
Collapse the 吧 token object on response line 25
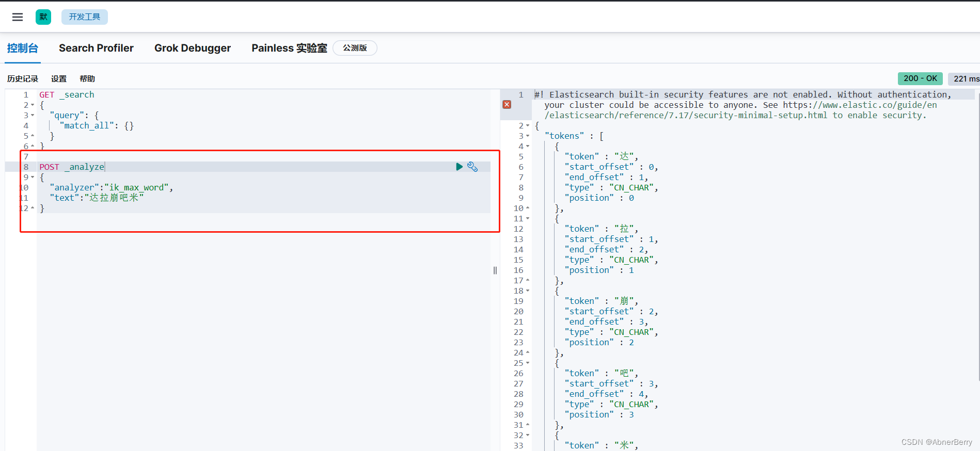pos(528,363)
